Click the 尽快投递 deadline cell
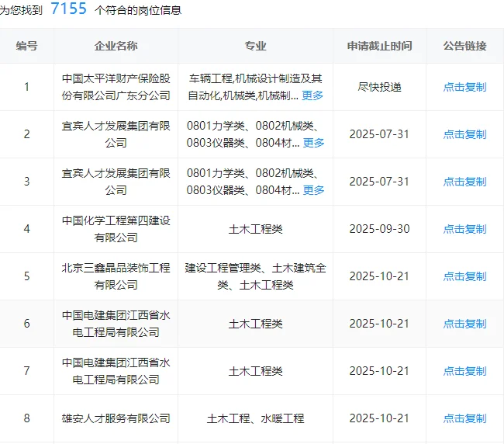Viewport: 504px width, 444px height. click(x=380, y=87)
